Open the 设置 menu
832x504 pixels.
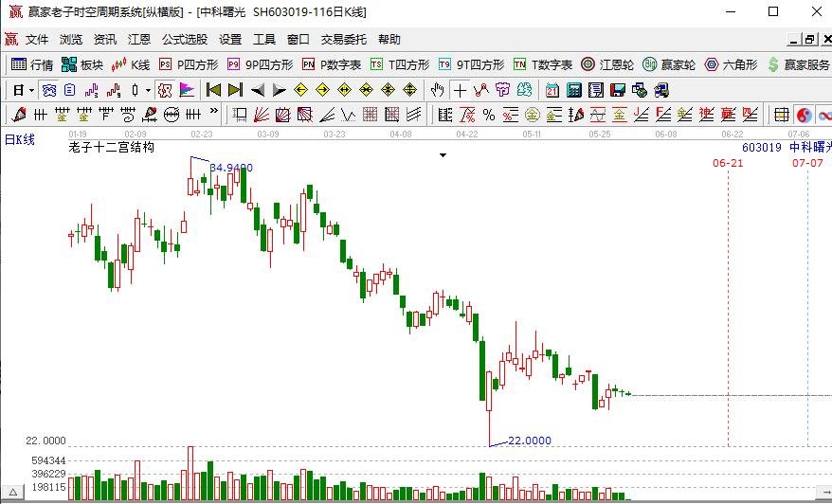230,39
